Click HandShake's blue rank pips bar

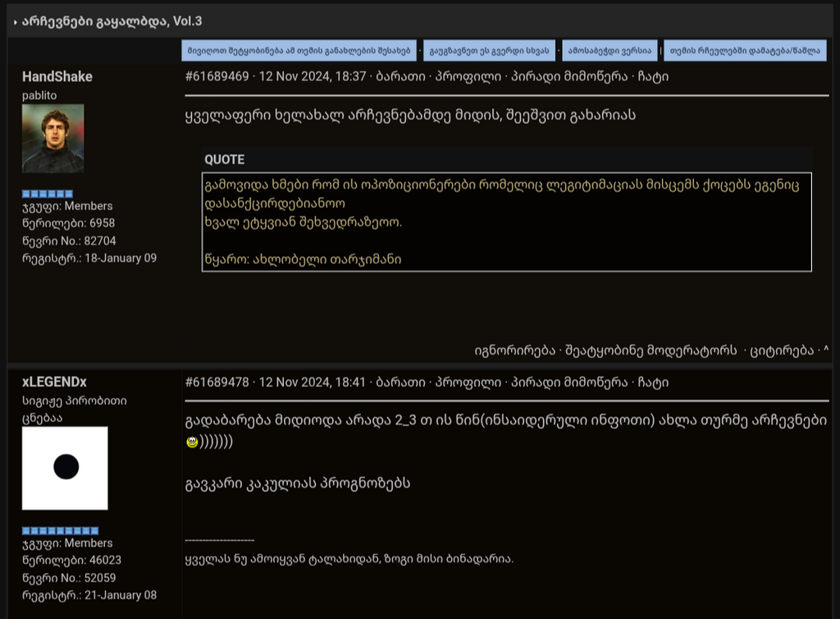point(47,194)
